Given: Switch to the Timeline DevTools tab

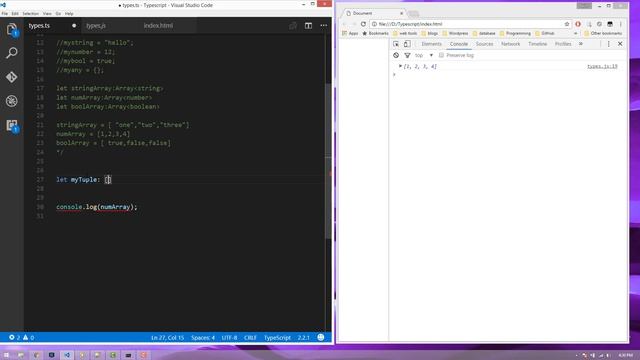Looking at the screenshot, I should (538, 44).
